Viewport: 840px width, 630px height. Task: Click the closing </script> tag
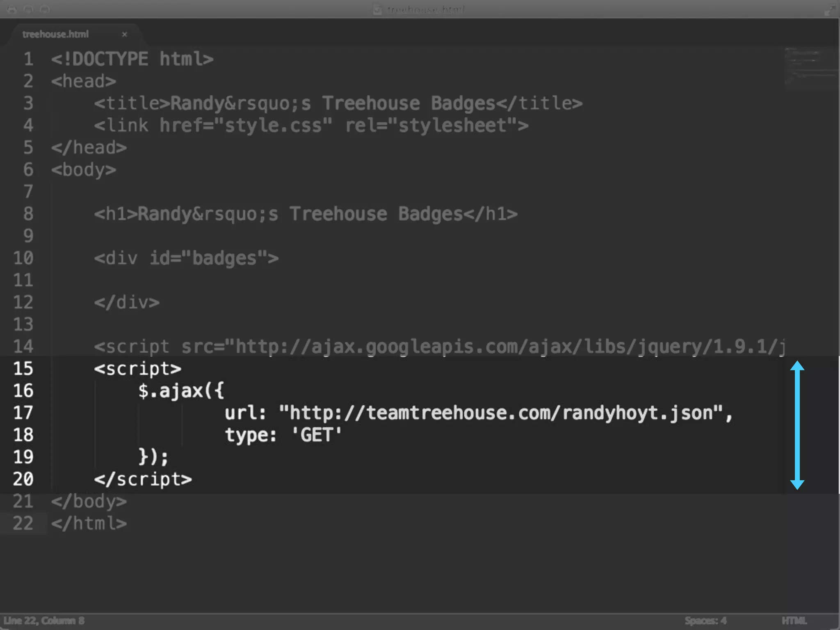pos(143,479)
